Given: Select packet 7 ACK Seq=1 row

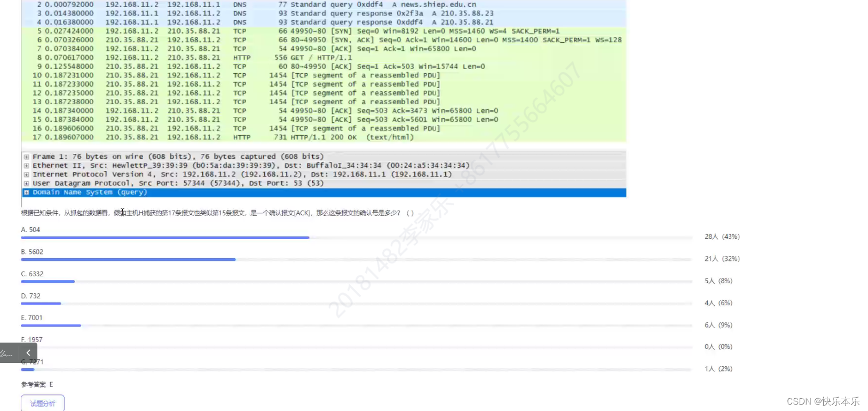Looking at the screenshot, I should coord(323,49).
